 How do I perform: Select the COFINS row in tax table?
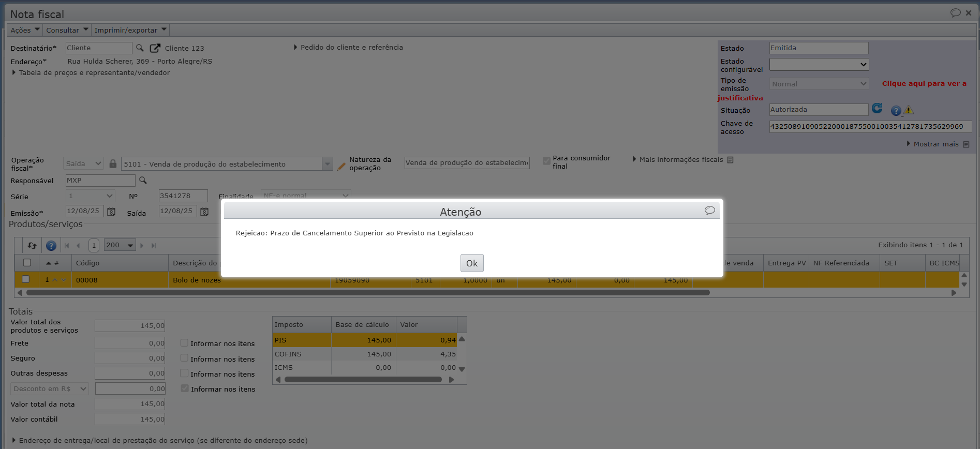365,354
